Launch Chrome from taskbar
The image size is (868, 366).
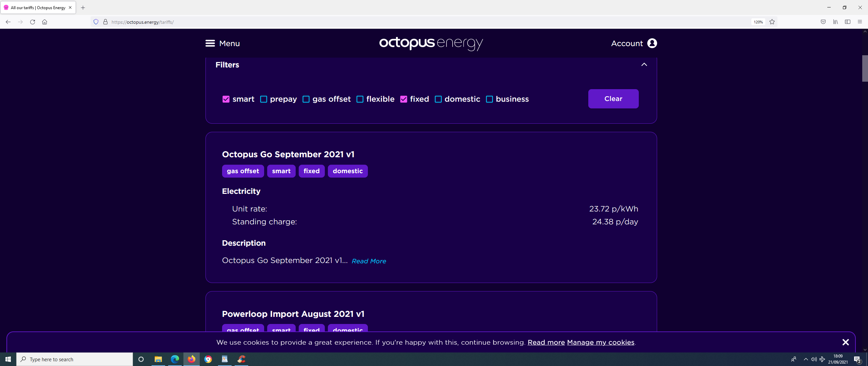pos(208,359)
